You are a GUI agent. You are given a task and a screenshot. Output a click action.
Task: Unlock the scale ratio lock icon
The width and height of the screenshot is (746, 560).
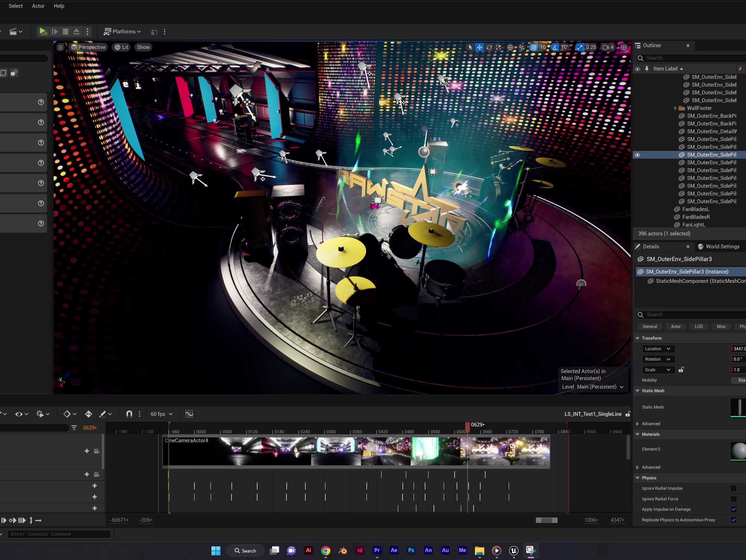pyautogui.click(x=681, y=370)
